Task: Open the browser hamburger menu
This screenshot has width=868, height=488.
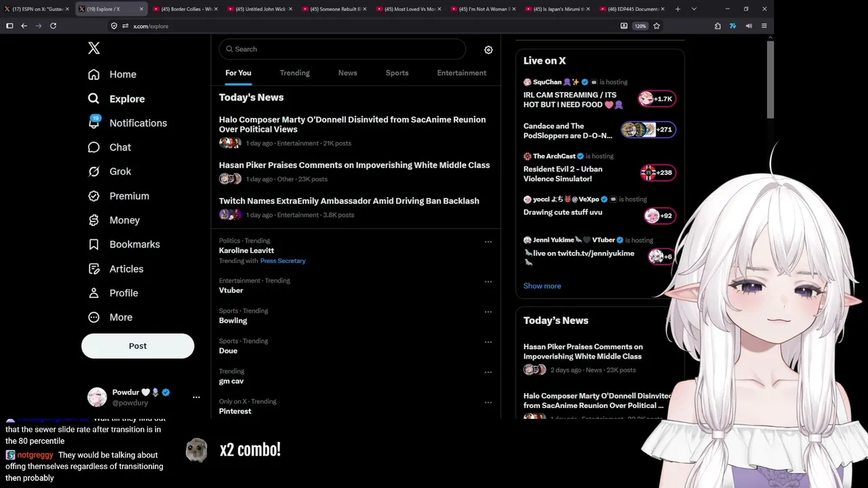Action: (764, 26)
